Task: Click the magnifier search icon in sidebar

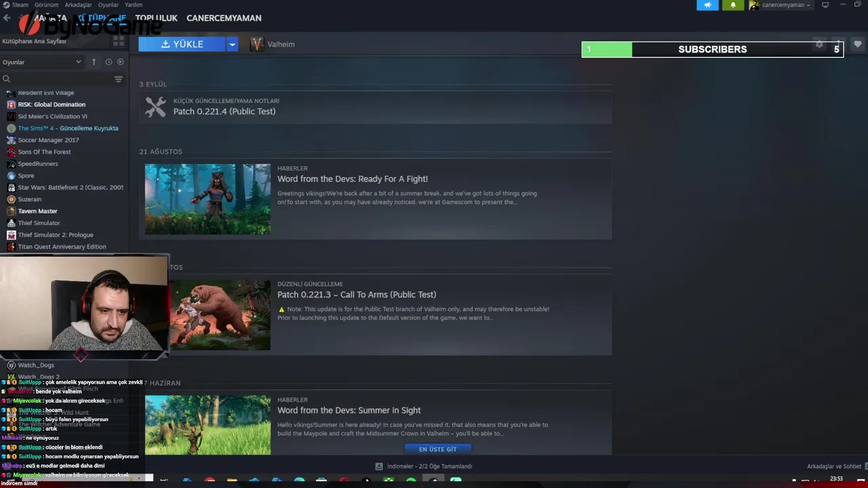Action: 7,79
